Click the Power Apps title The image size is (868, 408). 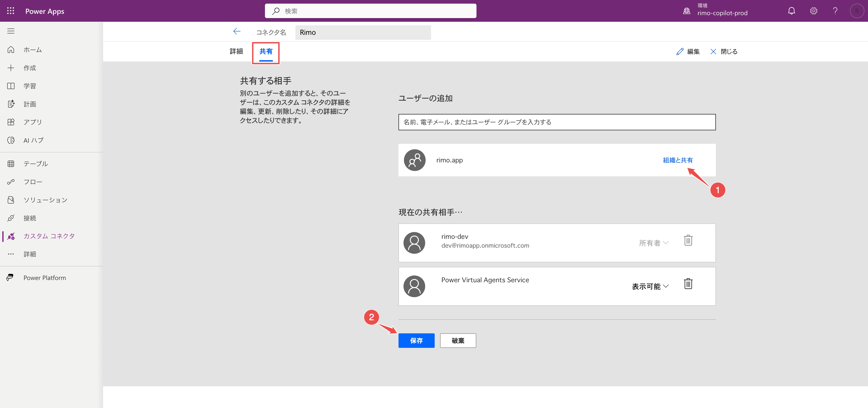coord(45,11)
